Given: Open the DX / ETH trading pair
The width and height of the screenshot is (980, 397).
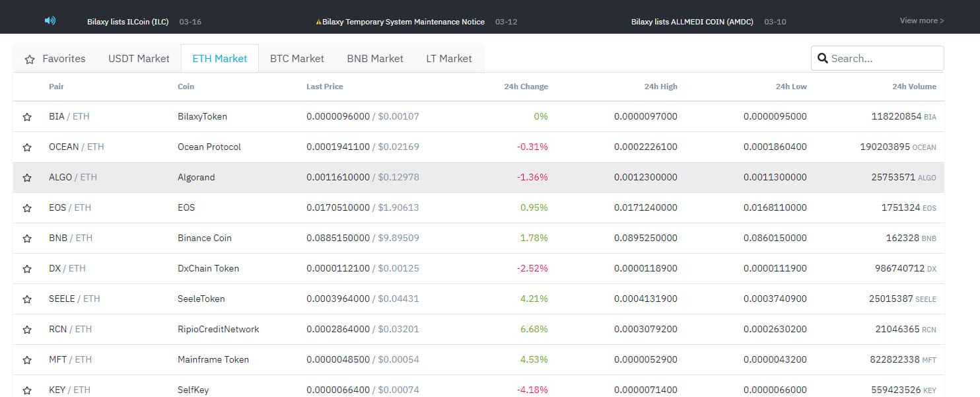Looking at the screenshot, I should click(67, 268).
